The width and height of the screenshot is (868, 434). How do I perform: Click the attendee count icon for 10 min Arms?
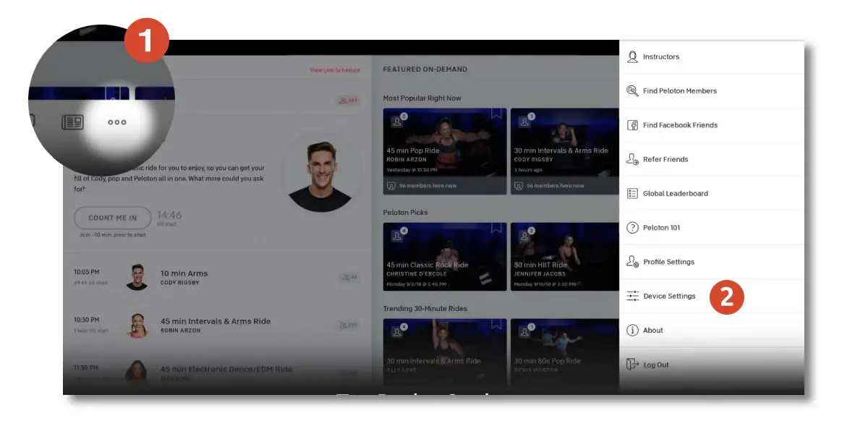349,277
